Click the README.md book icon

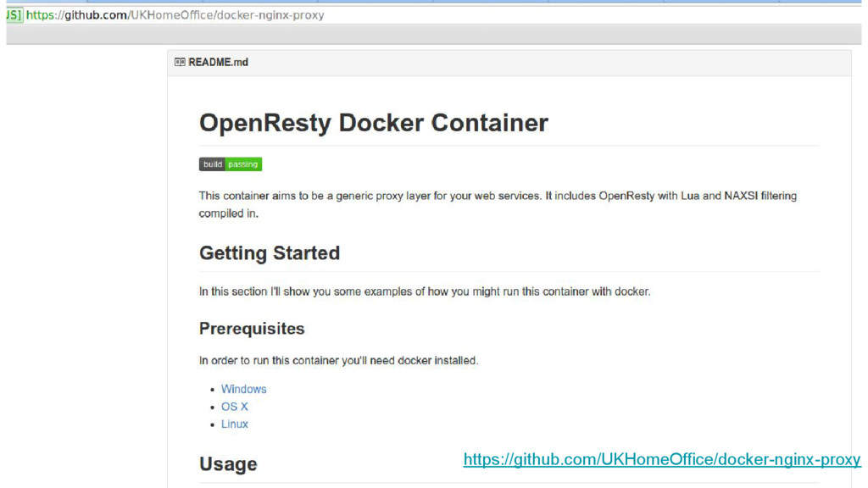tap(180, 62)
